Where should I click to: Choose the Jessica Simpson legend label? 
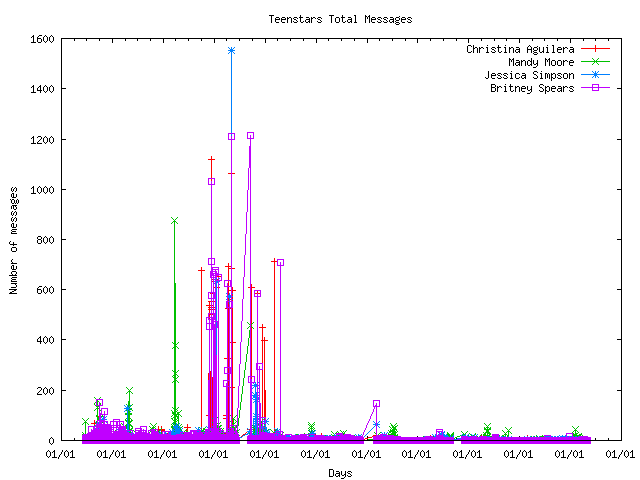click(x=529, y=75)
